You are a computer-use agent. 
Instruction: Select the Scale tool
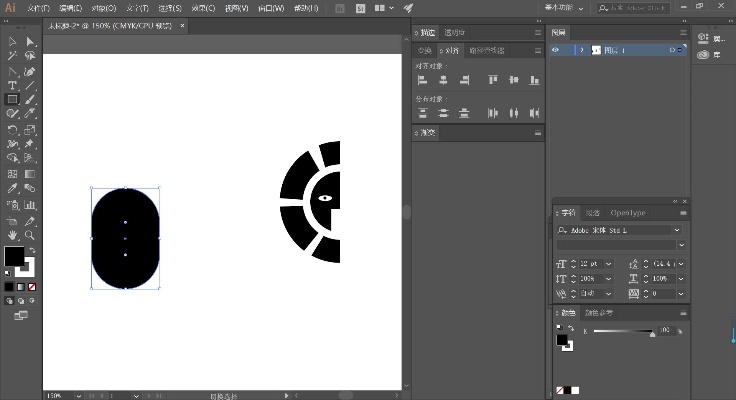point(30,130)
